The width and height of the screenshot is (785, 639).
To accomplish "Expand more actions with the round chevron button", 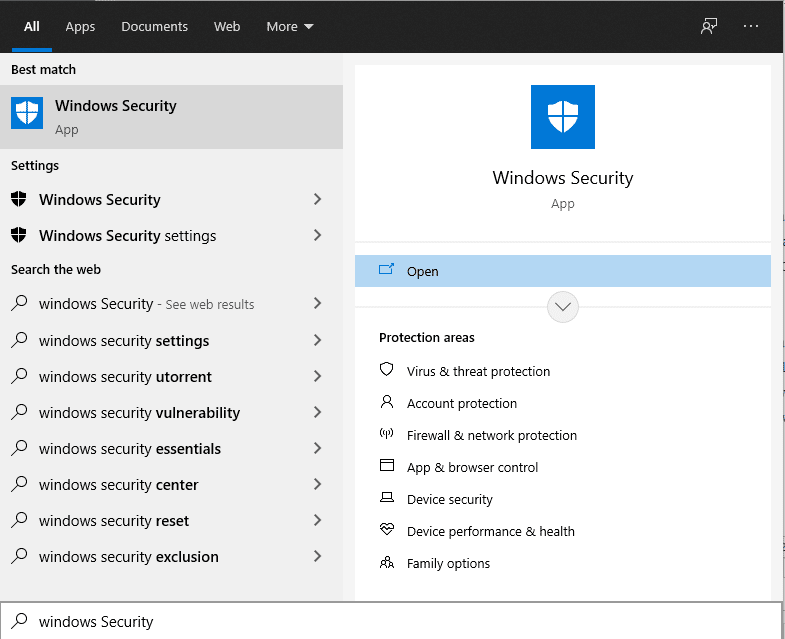I will tap(563, 307).
